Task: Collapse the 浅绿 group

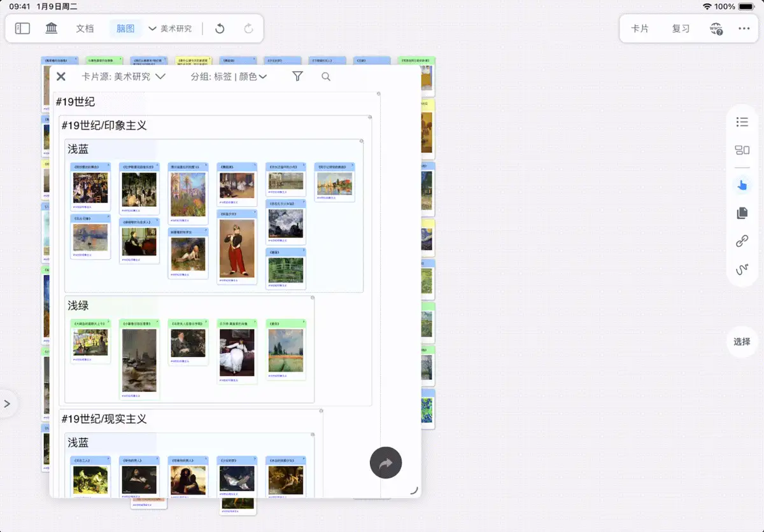Action: 313,298
